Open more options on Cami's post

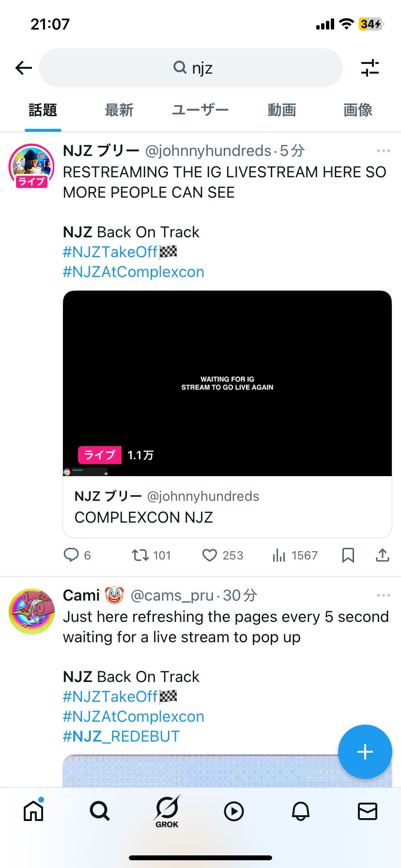click(383, 595)
